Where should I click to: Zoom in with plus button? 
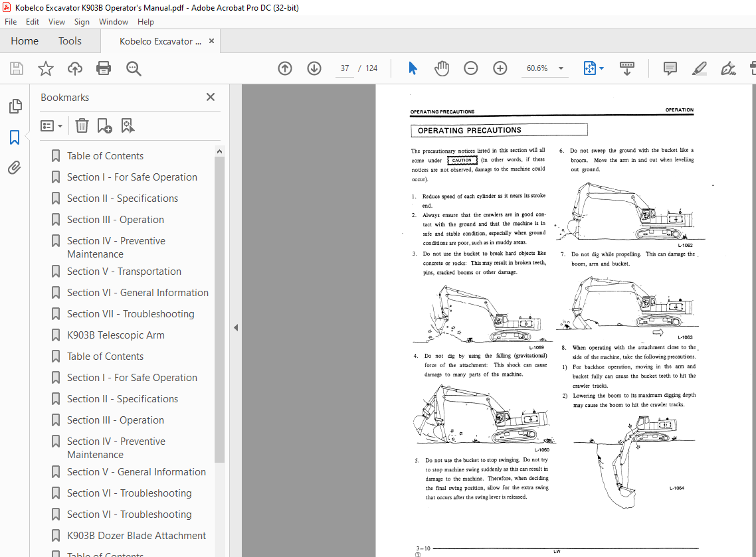[x=500, y=68]
